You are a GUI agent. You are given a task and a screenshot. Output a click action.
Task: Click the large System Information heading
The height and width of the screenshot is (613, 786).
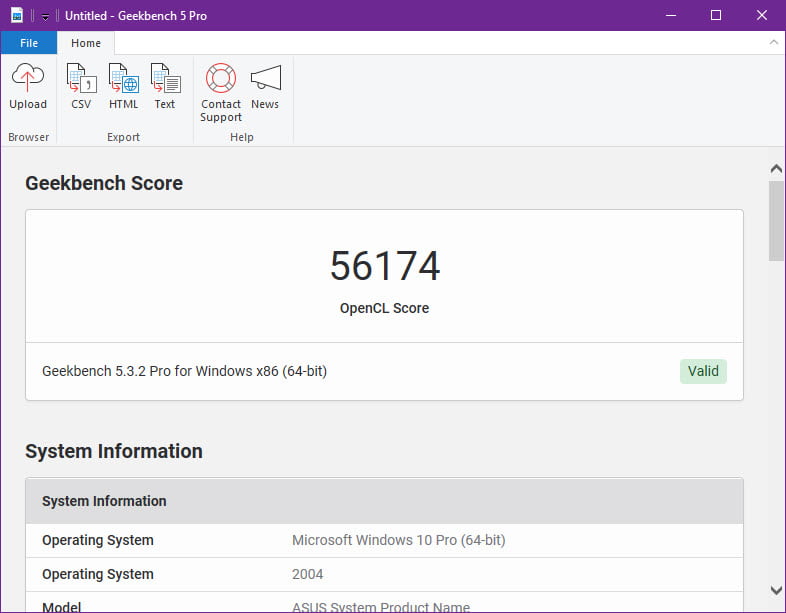coord(114,452)
